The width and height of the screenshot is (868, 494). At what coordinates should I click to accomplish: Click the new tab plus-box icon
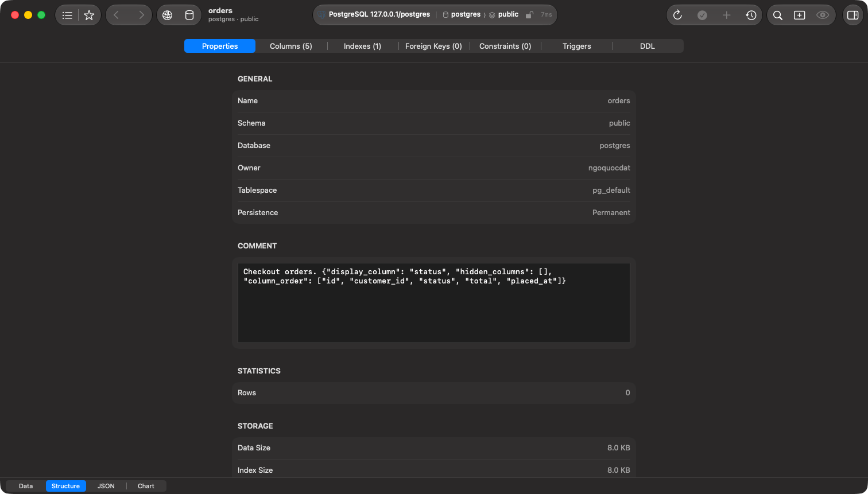click(x=800, y=15)
